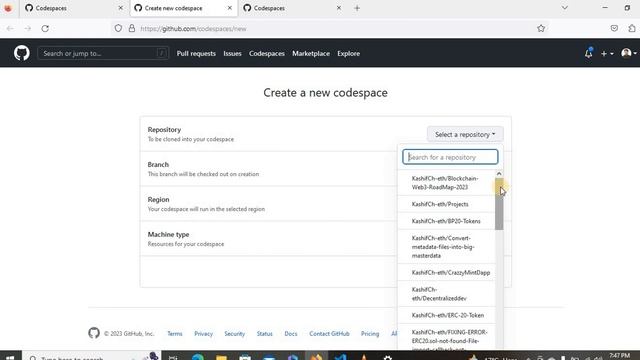Screen dimensions: 640x360
Task: Choose KashifCh-eth/BP20-Tokens repository
Action: 446,221
